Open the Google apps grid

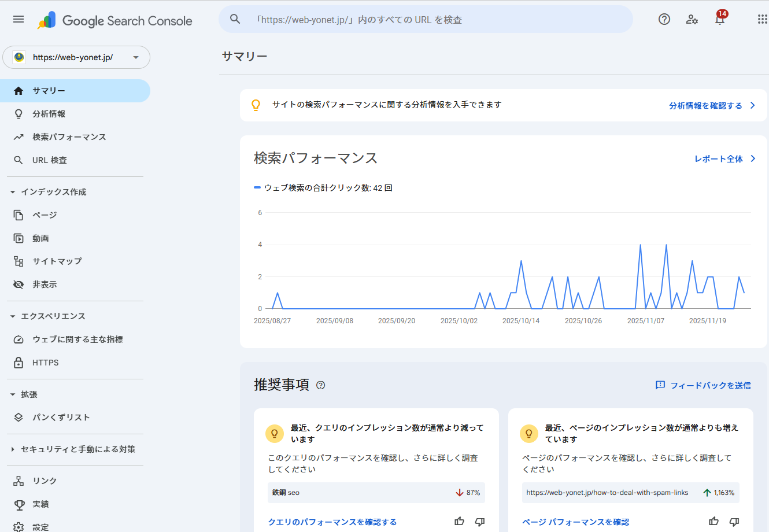762,20
